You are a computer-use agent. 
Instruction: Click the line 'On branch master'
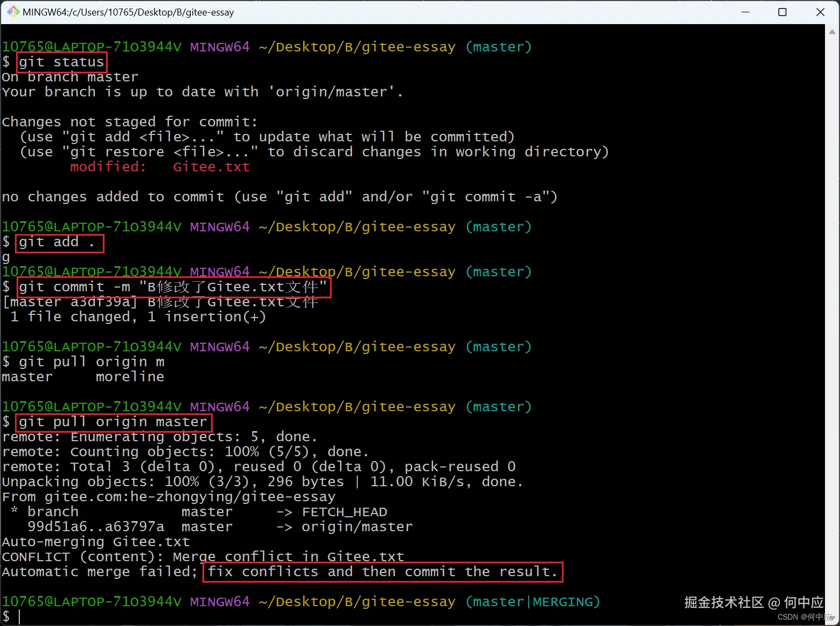coord(70,77)
